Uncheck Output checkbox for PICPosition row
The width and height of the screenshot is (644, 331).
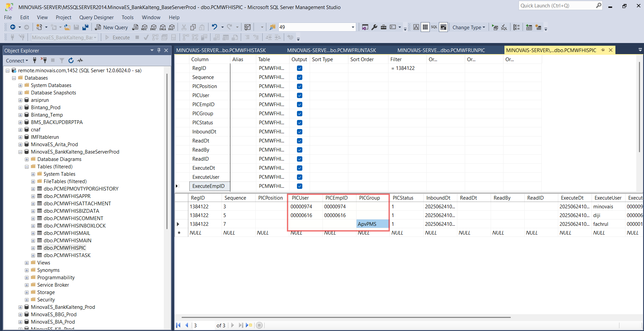(x=300, y=86)
